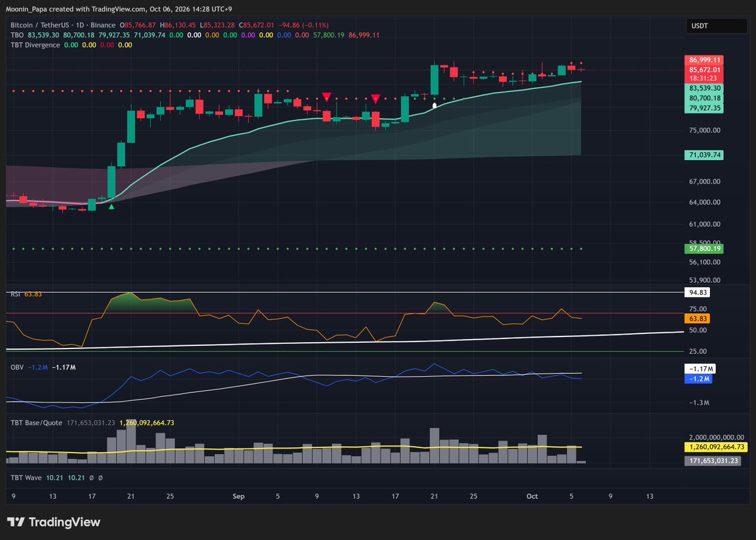Click the 94.83 RSI axis label
The image size is (756, 540).
click(x=699, y=292)
